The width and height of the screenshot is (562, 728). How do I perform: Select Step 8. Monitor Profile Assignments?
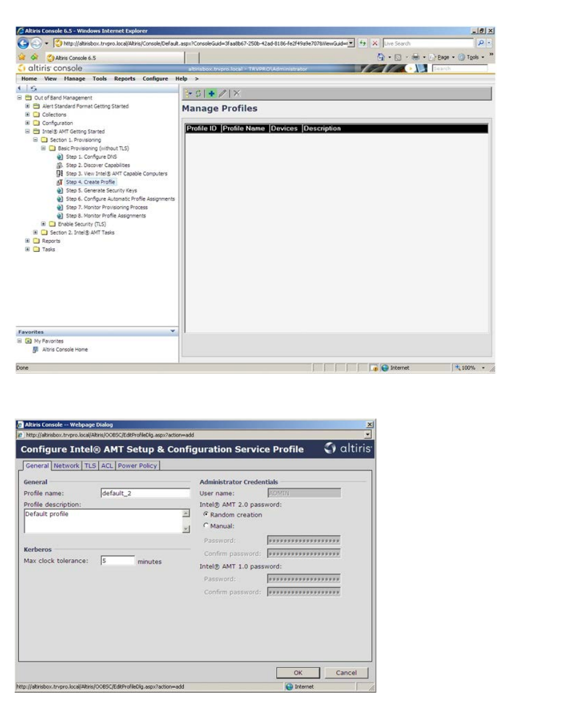tap(106, 216)
